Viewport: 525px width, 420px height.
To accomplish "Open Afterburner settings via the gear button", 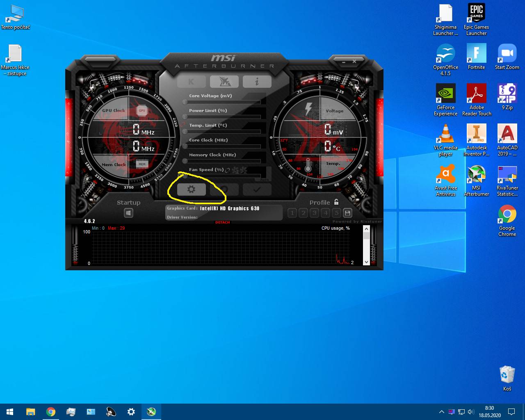I will [192, 189].
